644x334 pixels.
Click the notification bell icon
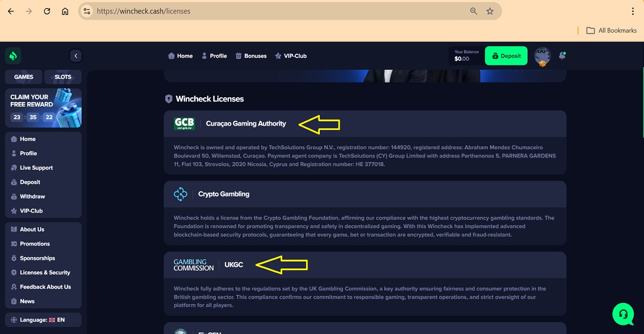click(562, 56)
